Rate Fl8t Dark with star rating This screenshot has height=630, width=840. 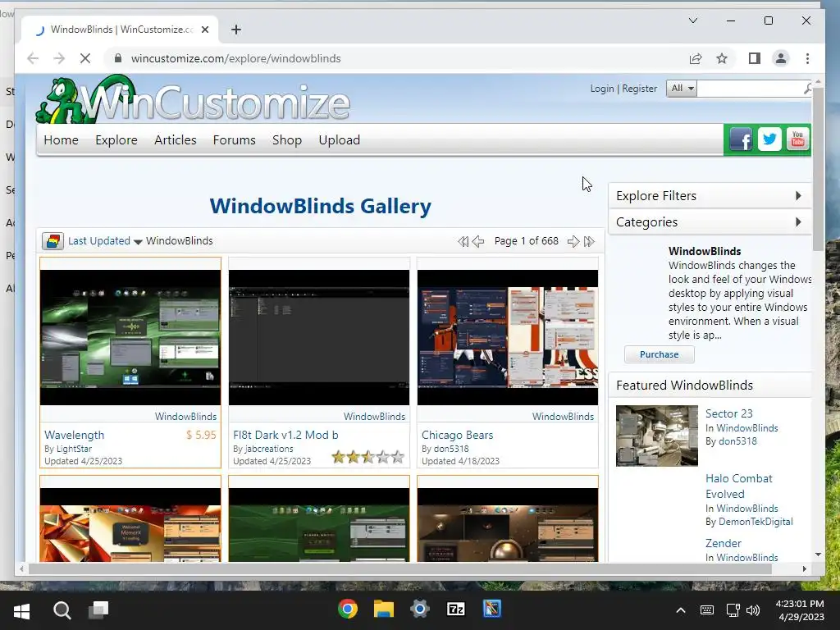tap(367, 457)
